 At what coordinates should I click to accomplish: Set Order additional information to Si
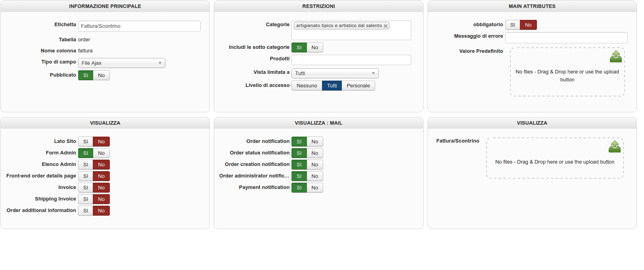(86, 211)
